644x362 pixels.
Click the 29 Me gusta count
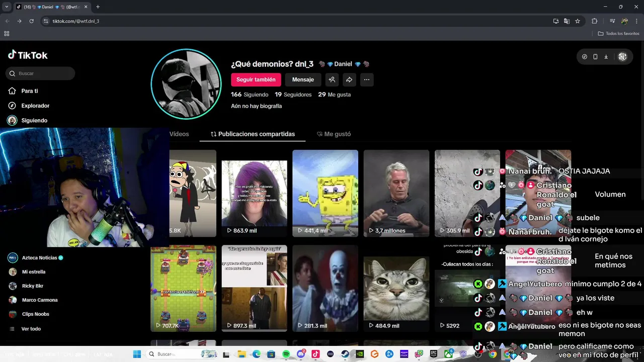[334, 95]
